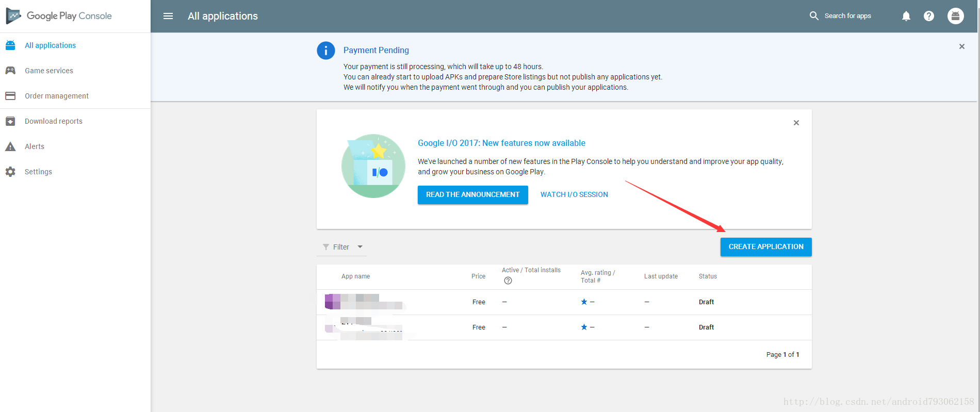The image size is (980, 412).
Task: Click Draft status in second row
Action: (x=706, y=327)
